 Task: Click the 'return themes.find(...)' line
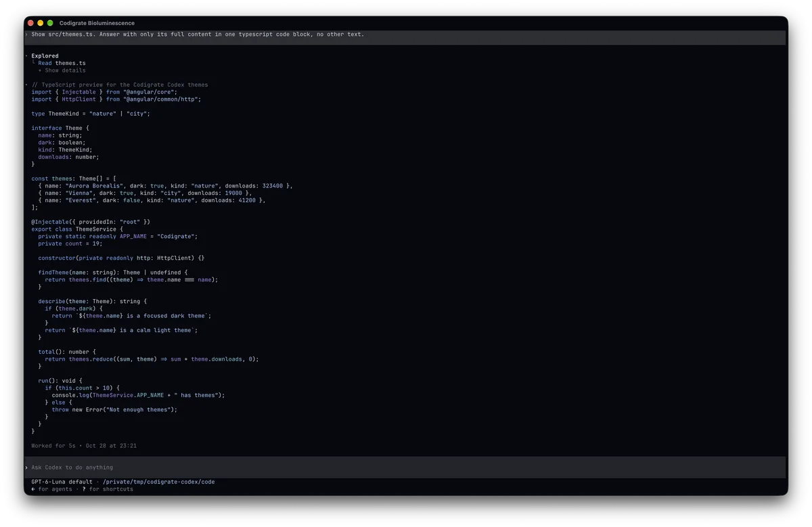132,280
